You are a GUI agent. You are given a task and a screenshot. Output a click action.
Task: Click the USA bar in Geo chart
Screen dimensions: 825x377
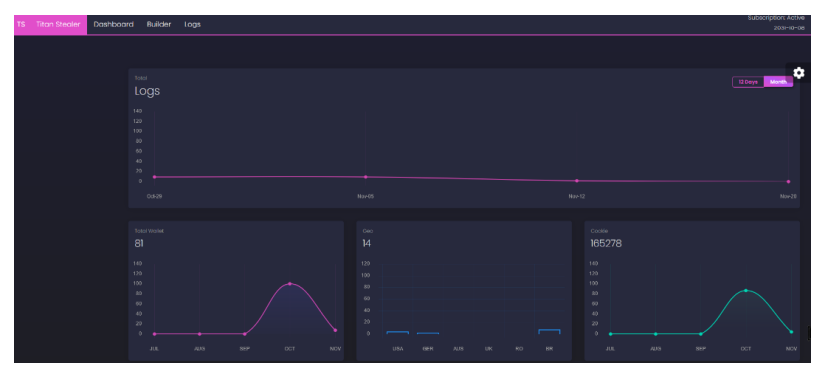coord(397,332)
